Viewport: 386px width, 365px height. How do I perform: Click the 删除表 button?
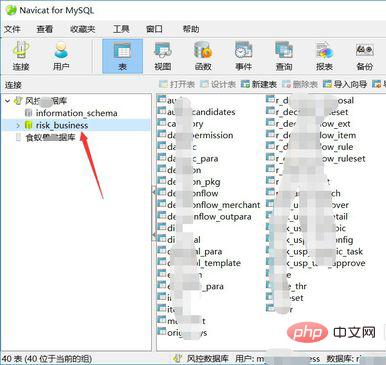click(x=300, y=84)
